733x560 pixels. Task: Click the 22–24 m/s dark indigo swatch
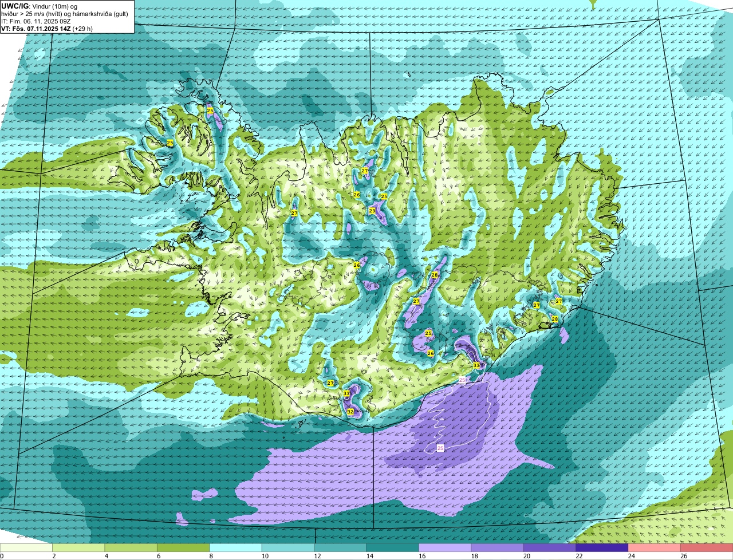[602, 548]
